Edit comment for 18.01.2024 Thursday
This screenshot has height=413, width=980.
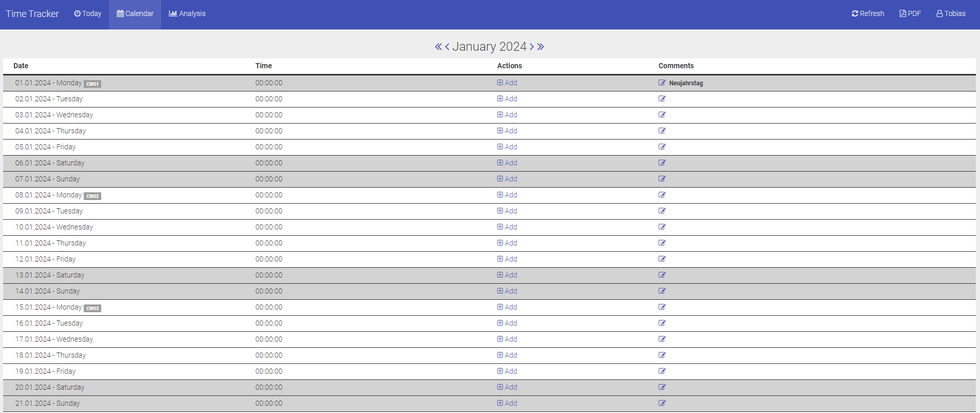tap(662, 355)
